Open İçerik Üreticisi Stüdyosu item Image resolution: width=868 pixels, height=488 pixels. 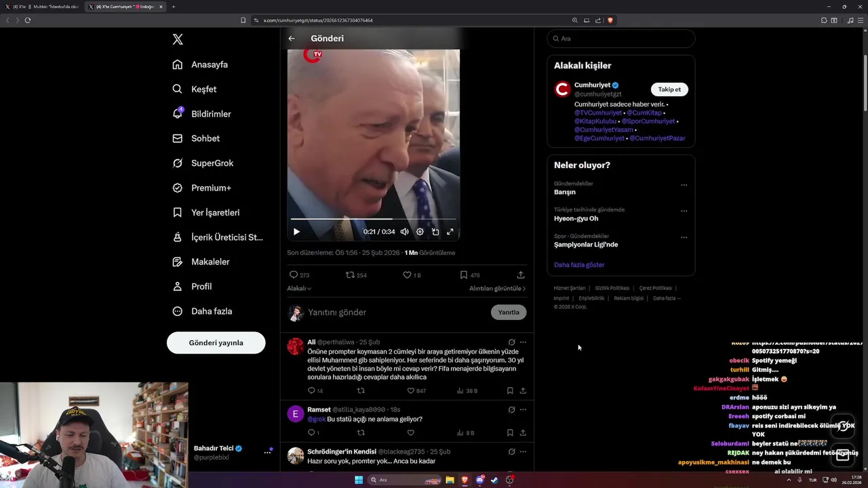pyautogui.click(x=217, y=237)
